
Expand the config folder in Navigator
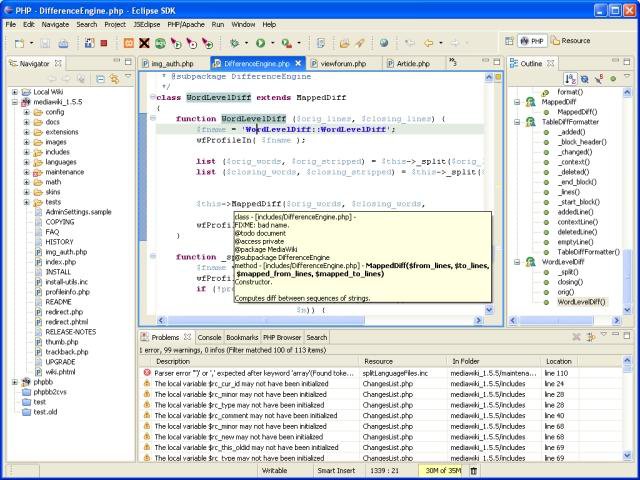click(27, 113)
